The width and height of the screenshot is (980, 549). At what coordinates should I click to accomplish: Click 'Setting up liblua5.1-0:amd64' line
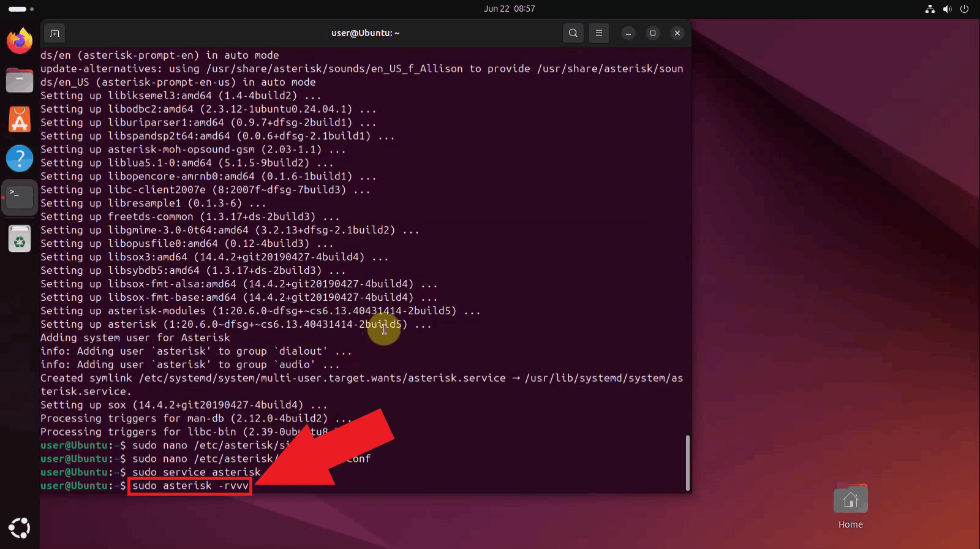[187, 163]
